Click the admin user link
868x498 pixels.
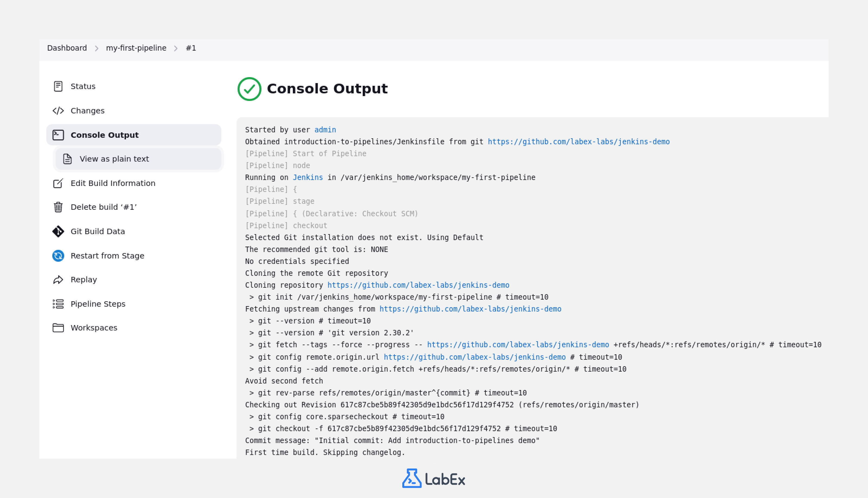click(x=325, y=130)
